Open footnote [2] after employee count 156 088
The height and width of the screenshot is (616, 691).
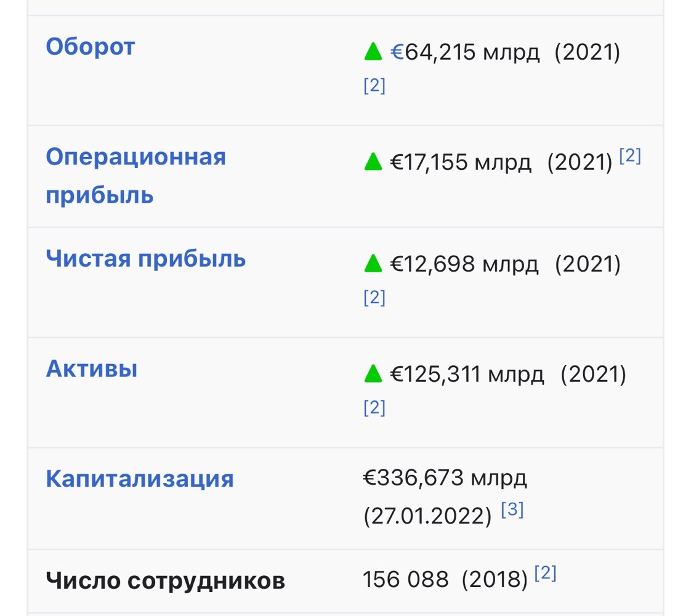click(545, 573)
